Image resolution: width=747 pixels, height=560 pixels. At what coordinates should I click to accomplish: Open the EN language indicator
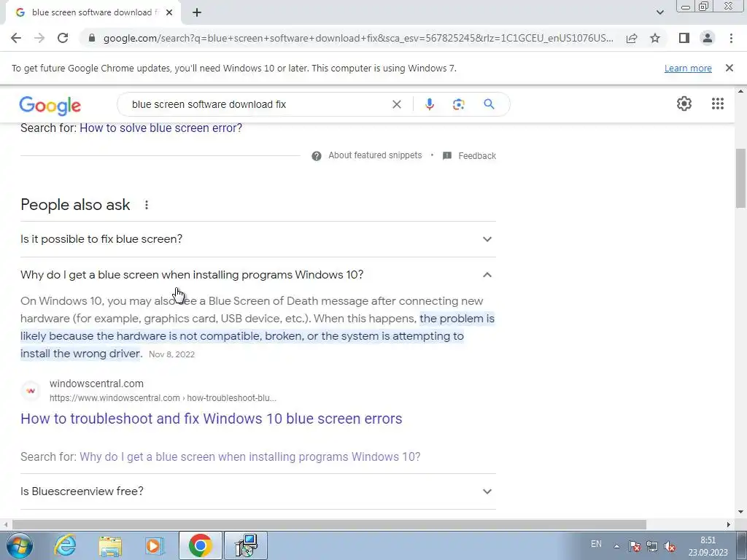pos(596,544)
